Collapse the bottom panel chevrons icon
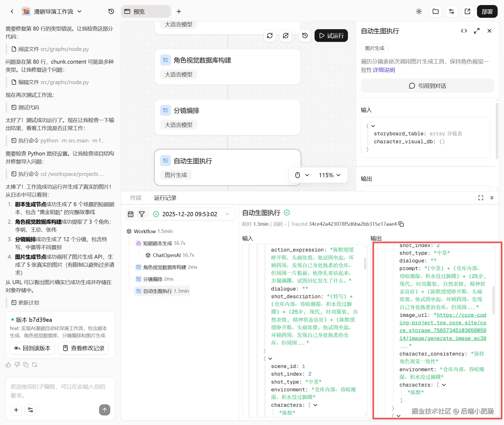Viewport: 504px width, 425px height. tap(492, 198)
